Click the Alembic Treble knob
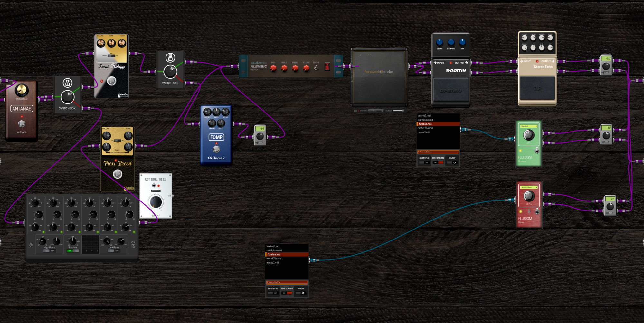 [x=295, y=68]
